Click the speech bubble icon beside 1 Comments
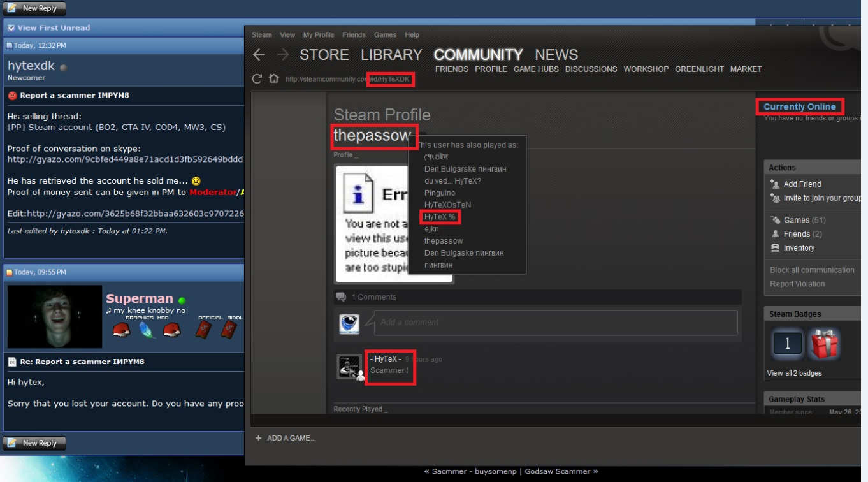Viewport: 868px width, 482px height. click(x=342, y=297)
